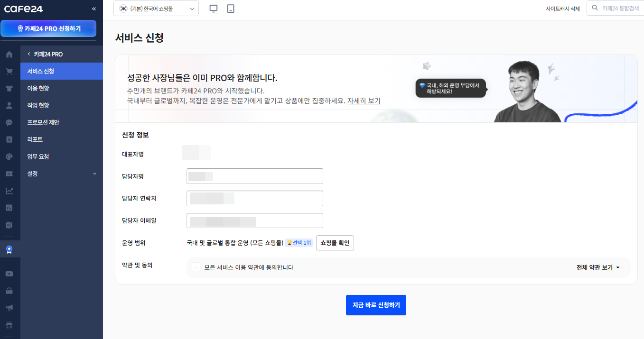Open the 이용 현황 menu item

(x=38, y=88)
